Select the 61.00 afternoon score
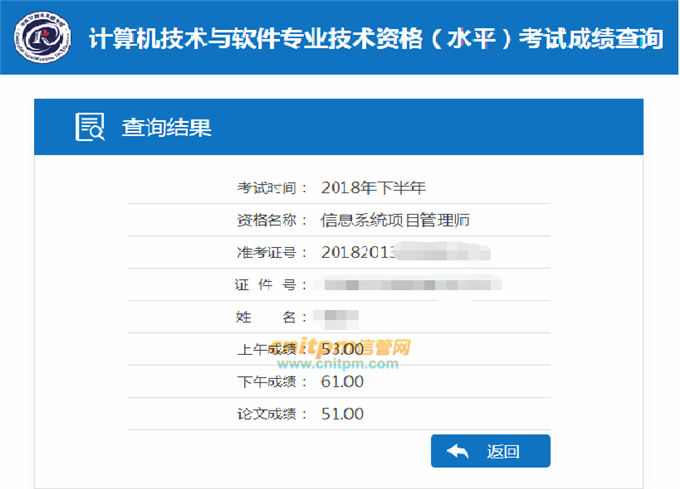The width and height of the screenshot is (680, 489). click(x=343, y=381)
